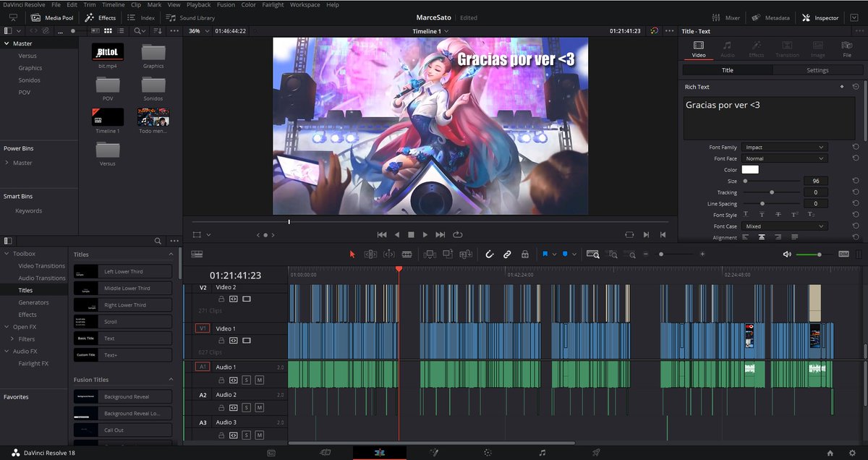Open the Font Face dropdown
868x460 pixels.
pyautogui.click(x=784, y=158)
